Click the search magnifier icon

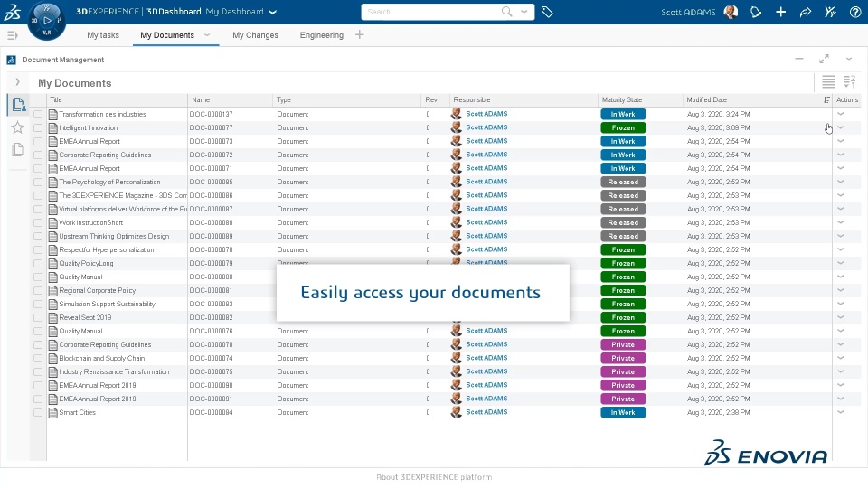click(506, 12)
